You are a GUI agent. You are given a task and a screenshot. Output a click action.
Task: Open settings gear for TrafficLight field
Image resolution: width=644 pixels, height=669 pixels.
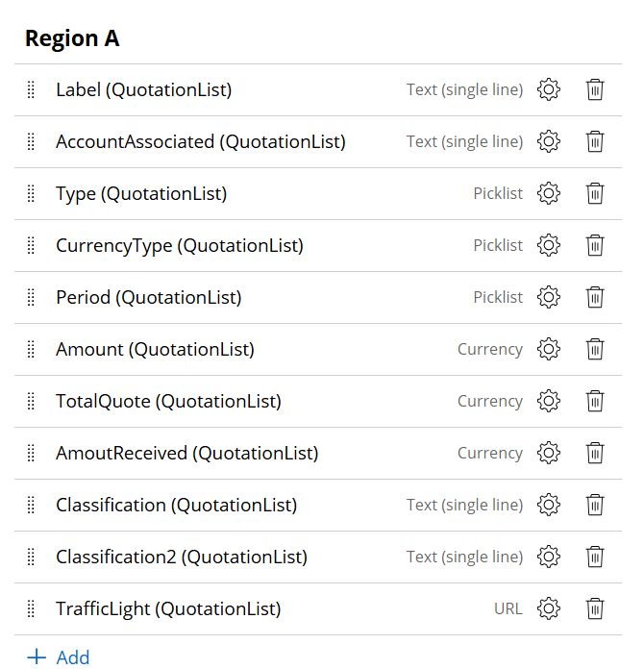click(549, 608)
